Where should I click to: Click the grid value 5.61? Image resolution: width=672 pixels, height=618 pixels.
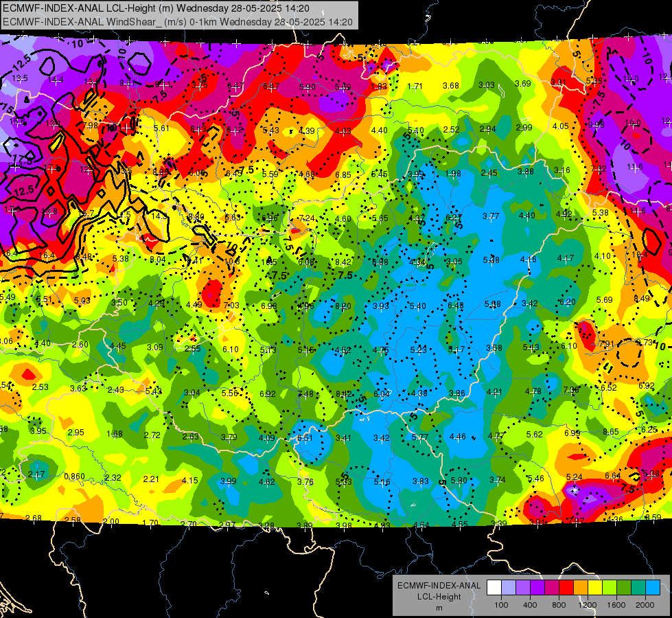[x=161, y=128]
